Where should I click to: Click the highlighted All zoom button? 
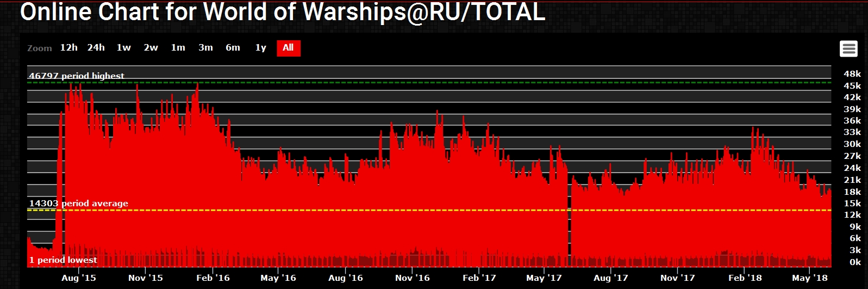point(289,48)
